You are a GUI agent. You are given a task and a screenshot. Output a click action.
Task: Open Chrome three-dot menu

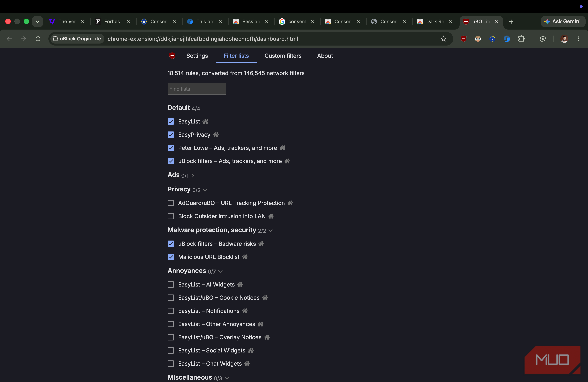579,39
